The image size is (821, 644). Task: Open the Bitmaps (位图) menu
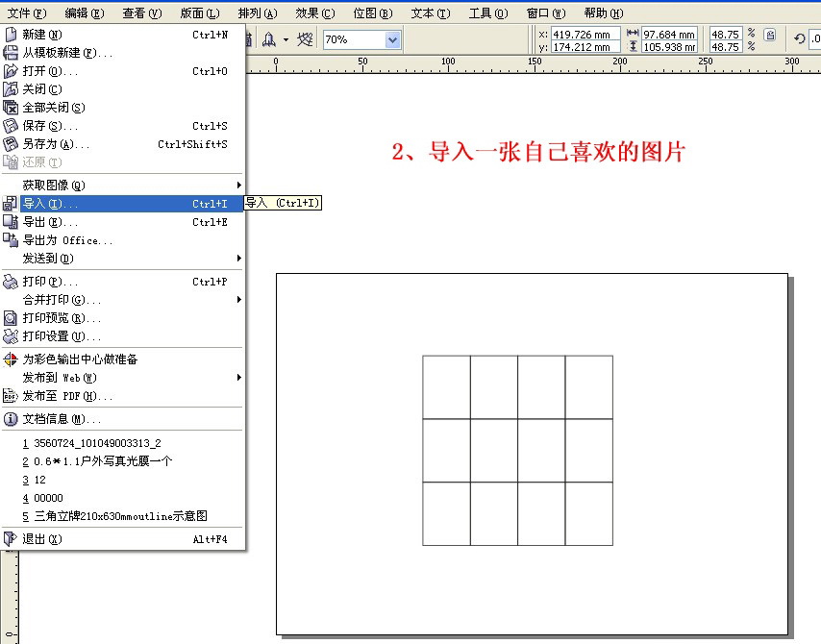coord(373,13)
